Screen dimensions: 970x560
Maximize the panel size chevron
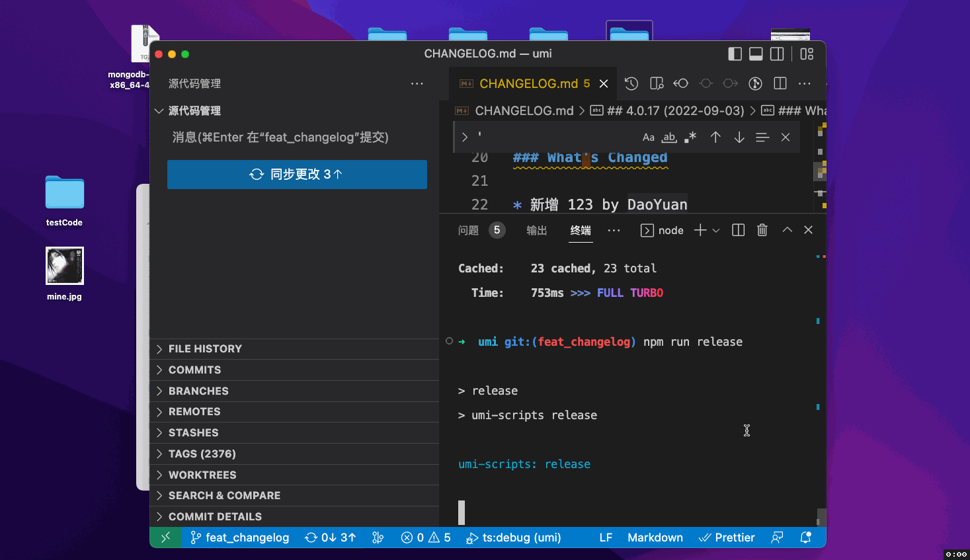[787, 230]
